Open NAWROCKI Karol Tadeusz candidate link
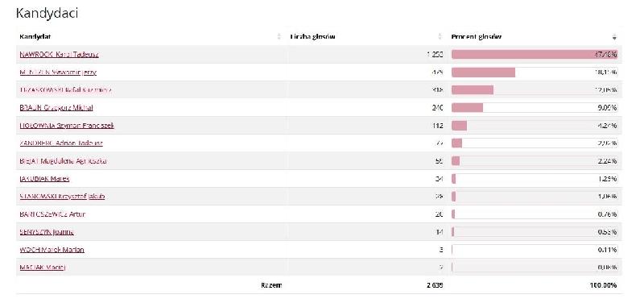This screenshot has width=644, height=303. (x=59, y=54)
